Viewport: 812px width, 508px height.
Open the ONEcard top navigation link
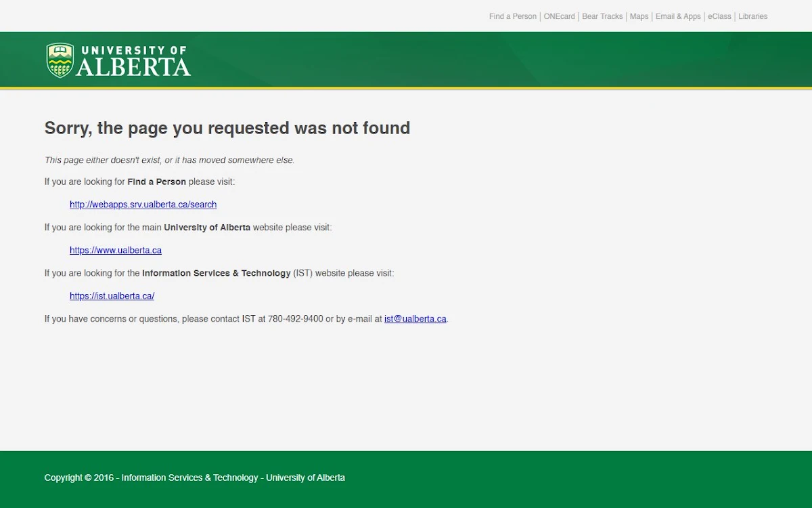(560, 16)
